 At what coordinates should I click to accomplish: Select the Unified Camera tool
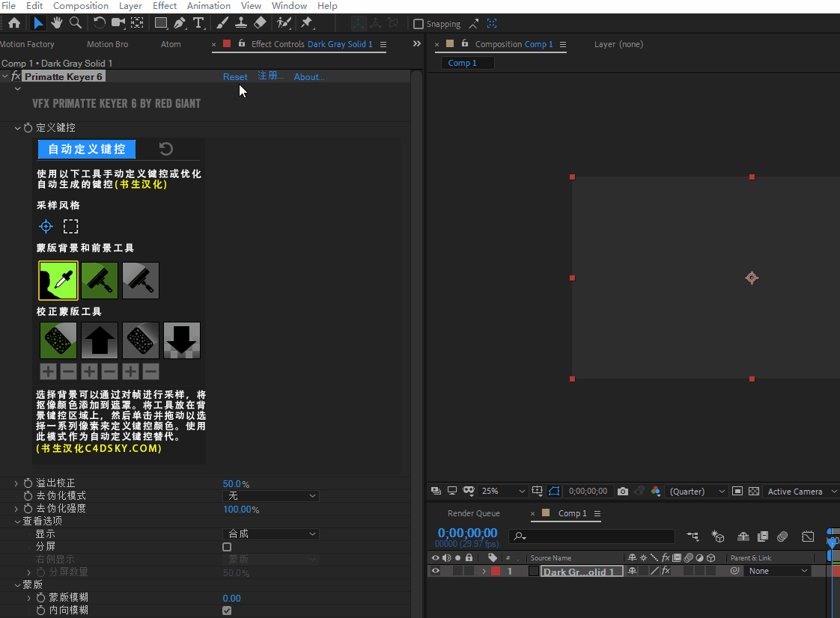pos(118,23)
